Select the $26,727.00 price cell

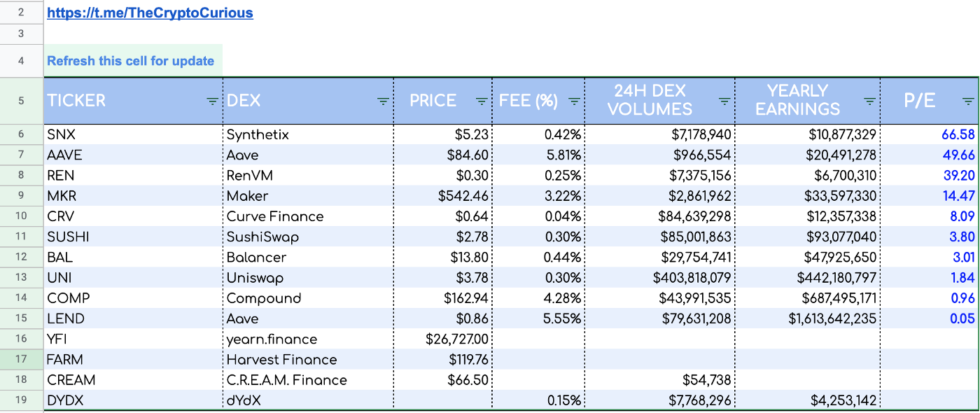click(x=443, y=339)
